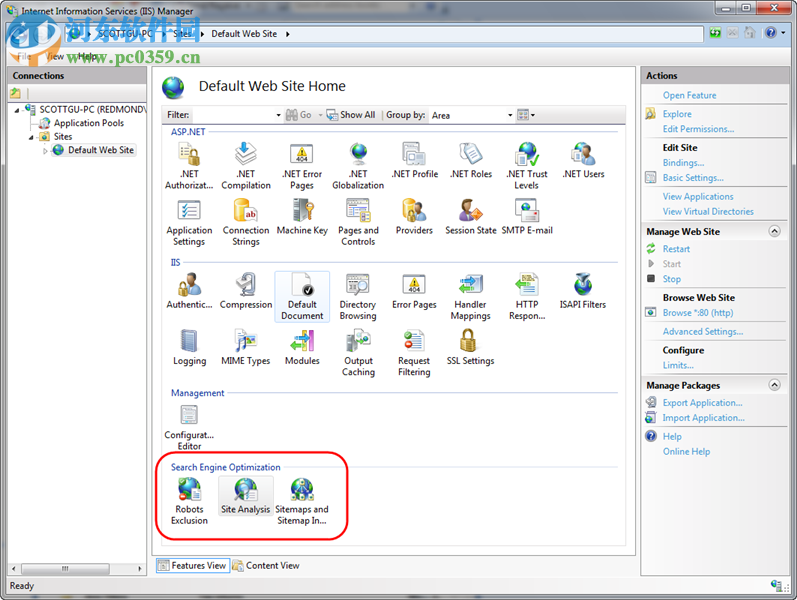Open the Go button dropdown arrow

(320, 115)
